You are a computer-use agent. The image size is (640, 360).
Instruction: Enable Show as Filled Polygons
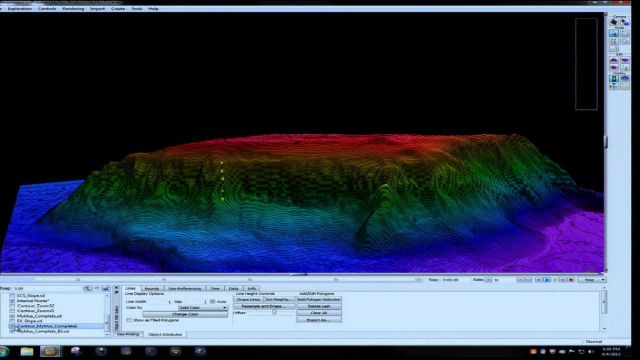pyautogui.click(x=129, y=320)
